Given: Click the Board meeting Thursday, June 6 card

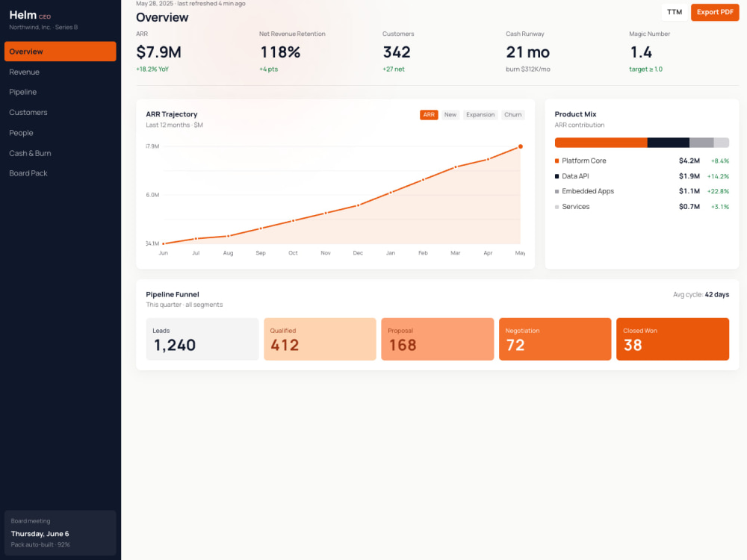Looking at the screenshot, I should point(60,533).
